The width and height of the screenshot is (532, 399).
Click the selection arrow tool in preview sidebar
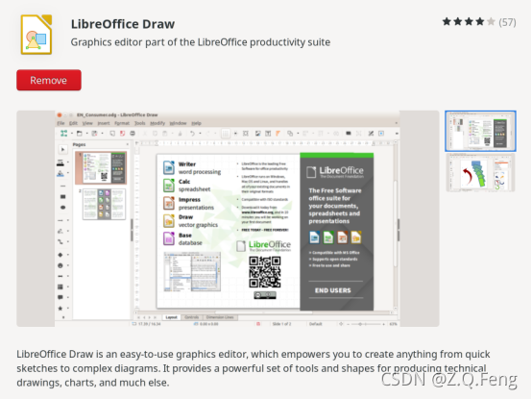pos(62,149)
